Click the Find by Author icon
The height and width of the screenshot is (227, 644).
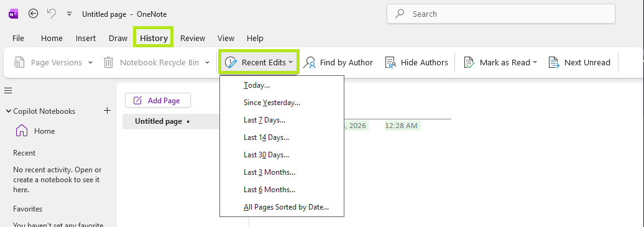tap(310, 63)
